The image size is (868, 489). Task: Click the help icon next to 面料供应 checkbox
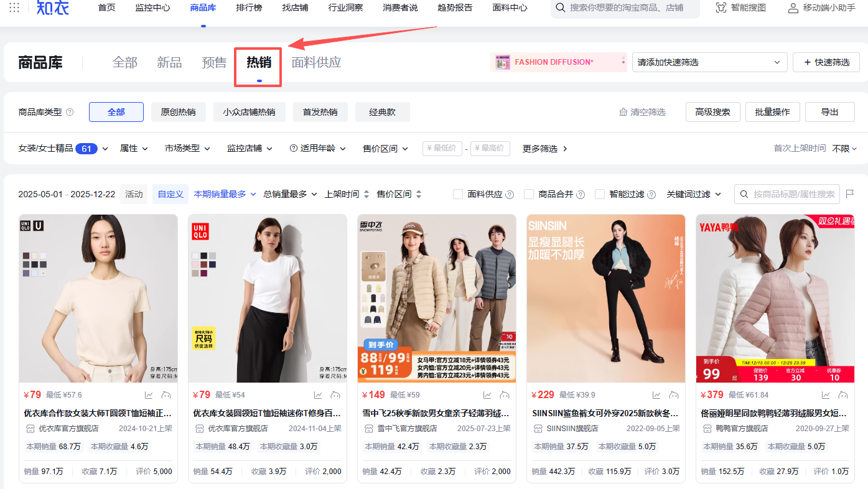pos(510,194)
